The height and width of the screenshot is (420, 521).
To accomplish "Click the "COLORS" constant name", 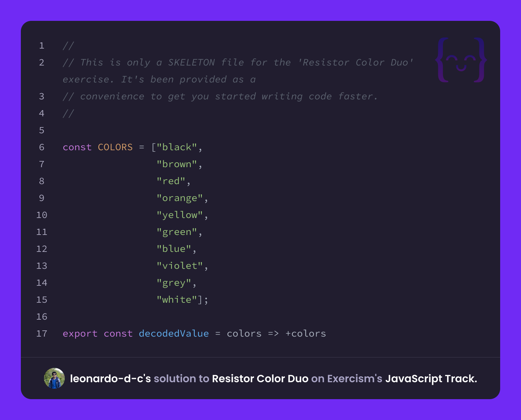I will tap(115, 147).
